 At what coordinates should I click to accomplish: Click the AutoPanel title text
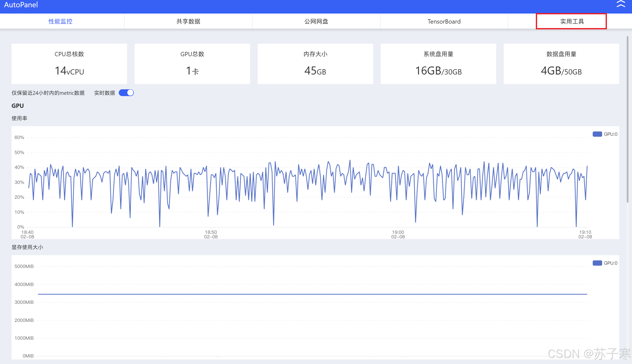[x=21, y=5]
